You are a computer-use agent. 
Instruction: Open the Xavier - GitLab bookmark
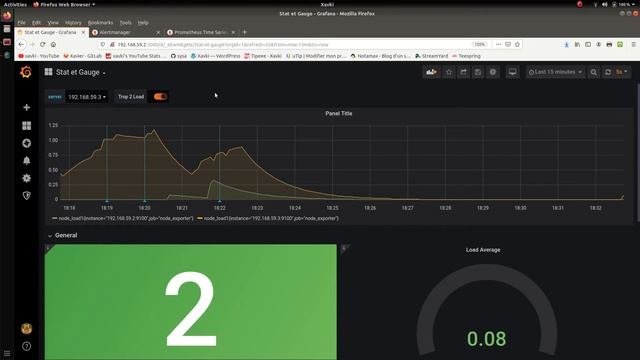(82, 56)
